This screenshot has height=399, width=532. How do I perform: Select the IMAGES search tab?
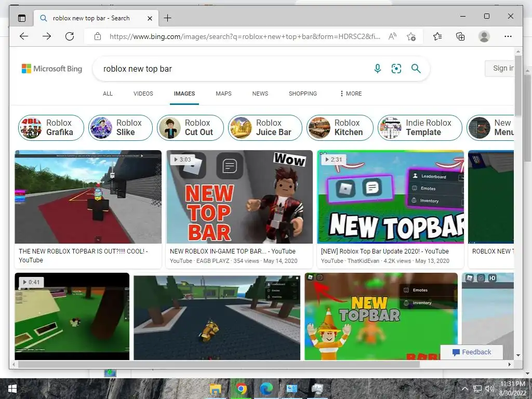[184, 94]
